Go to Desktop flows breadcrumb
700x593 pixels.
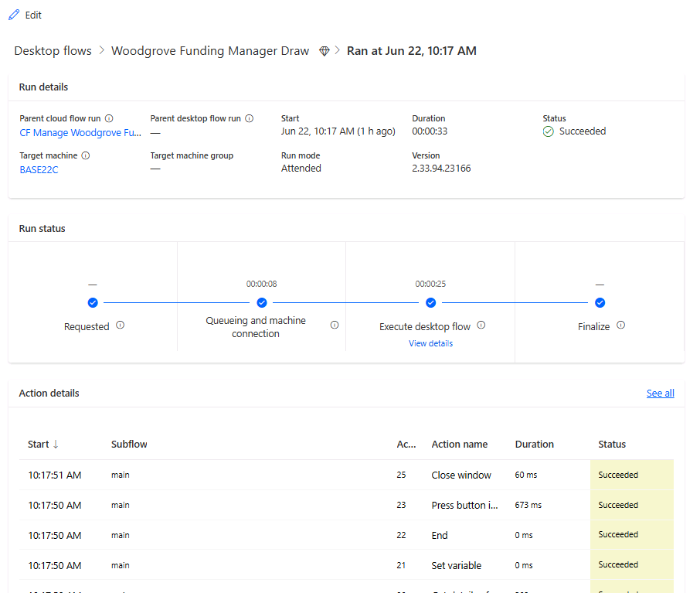[53, 51]
